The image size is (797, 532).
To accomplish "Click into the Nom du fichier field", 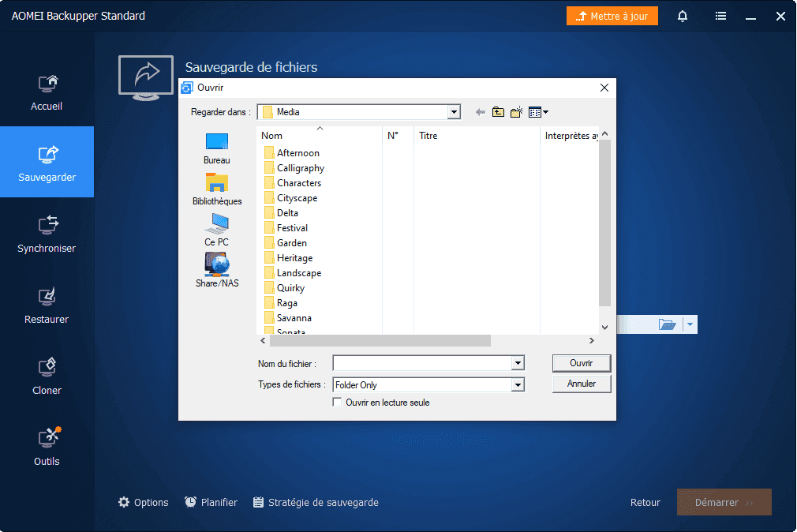I will click(x=422, y=363).
